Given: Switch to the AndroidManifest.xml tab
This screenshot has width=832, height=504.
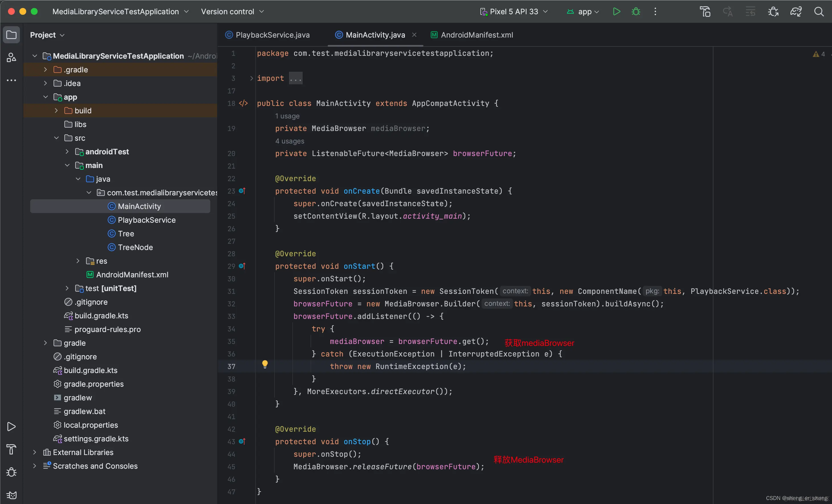Looking at the screenshot, I should (x=476, y=35).
